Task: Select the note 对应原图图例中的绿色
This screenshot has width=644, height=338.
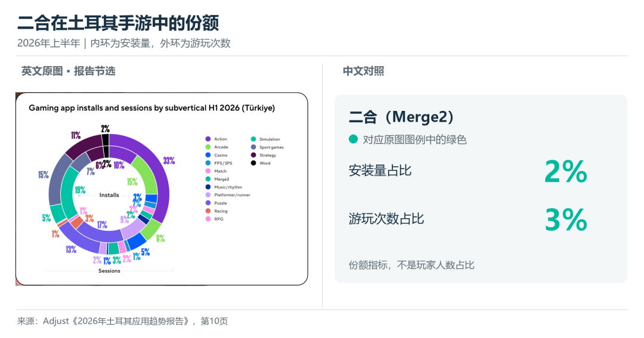Action: coord(414,139)
